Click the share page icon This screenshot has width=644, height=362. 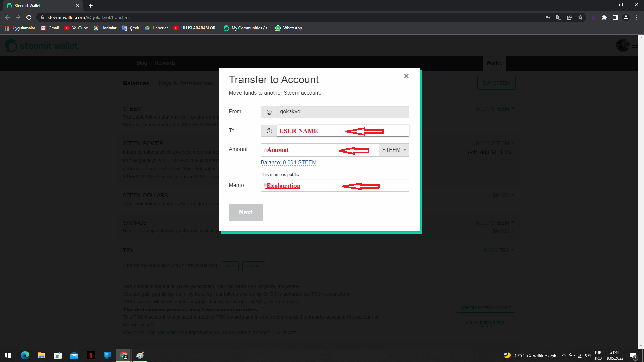point(569,17)
